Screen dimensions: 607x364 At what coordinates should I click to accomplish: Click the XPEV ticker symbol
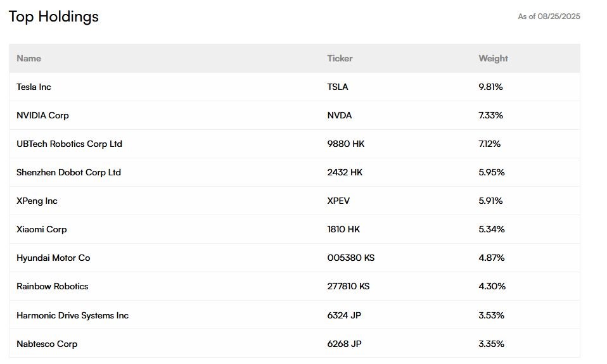click(x=338, y=201)
